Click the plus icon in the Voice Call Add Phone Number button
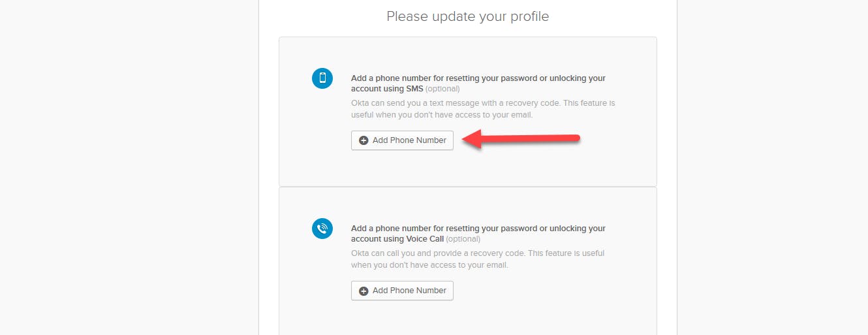Screen dimensions: 868x335 364,291
